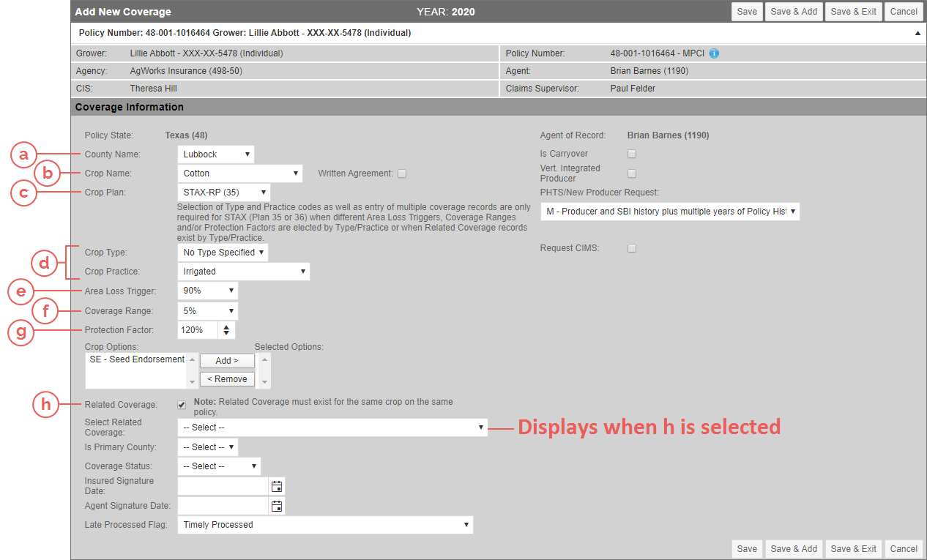Uncheck the Related Coverage checkbox
This screenshot has width=927, height=560.
(182, 404)
